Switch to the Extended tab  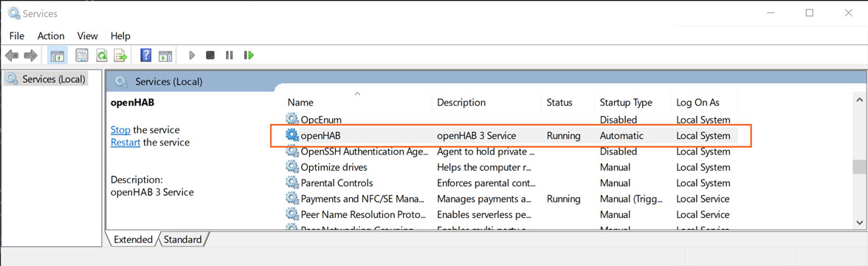click(x=133, y=239)
